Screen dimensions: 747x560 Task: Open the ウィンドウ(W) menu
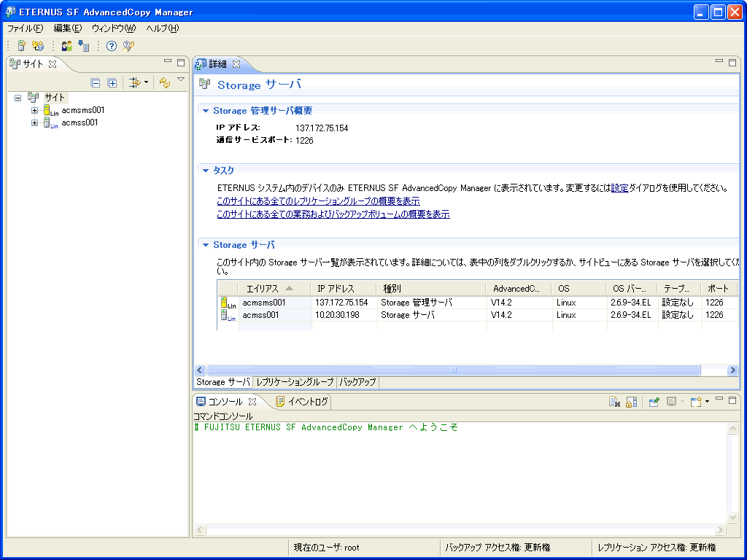click(114, 28)
